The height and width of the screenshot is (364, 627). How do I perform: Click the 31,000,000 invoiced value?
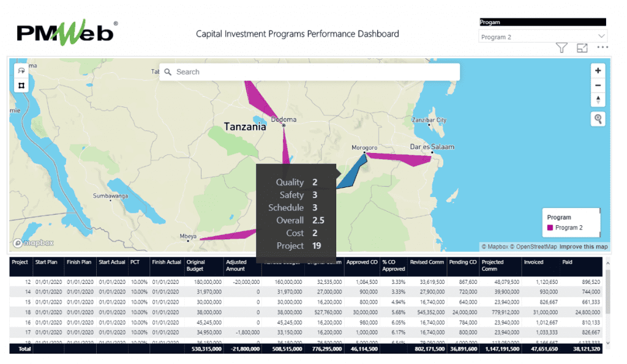pyautogui.click(x=545, y=312)
